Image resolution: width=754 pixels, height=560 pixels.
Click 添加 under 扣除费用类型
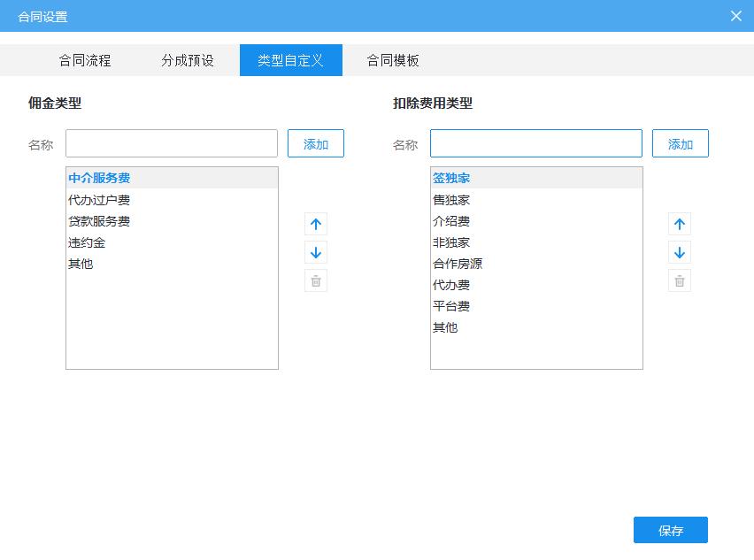(x=680, y=142)
